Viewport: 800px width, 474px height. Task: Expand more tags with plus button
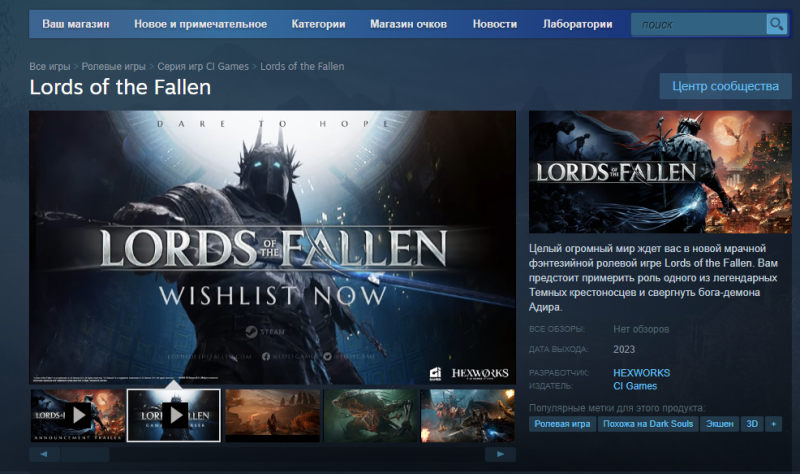[774, 425]
